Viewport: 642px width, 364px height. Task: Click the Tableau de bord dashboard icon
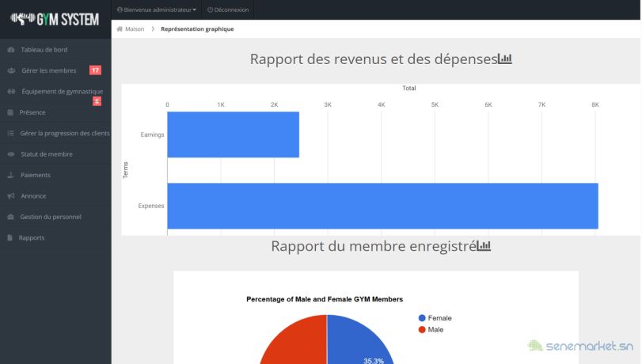click(x=11, y=50)
